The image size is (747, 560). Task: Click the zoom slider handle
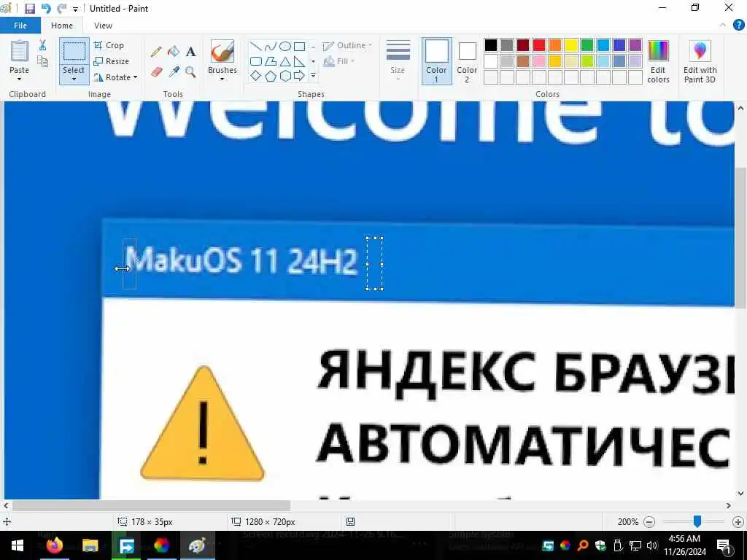pyautogui.click(x=697, y=521)
